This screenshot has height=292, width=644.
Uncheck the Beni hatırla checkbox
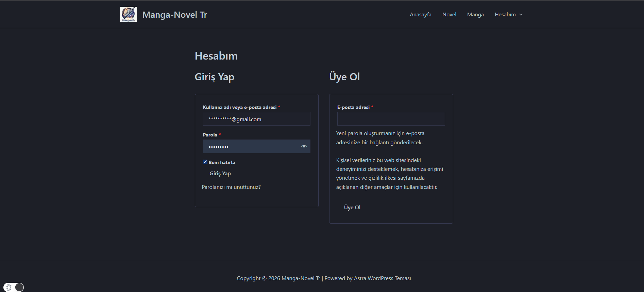tap(205, 162)
